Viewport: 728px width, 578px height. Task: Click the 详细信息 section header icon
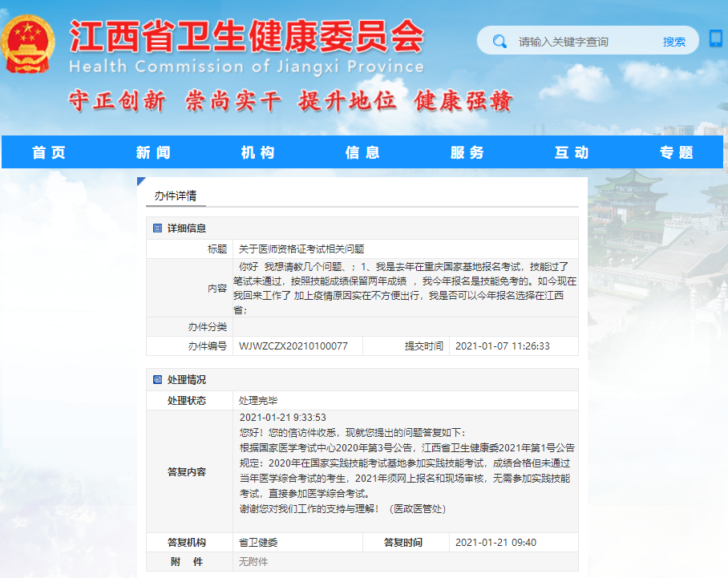(x=157, y=228)
